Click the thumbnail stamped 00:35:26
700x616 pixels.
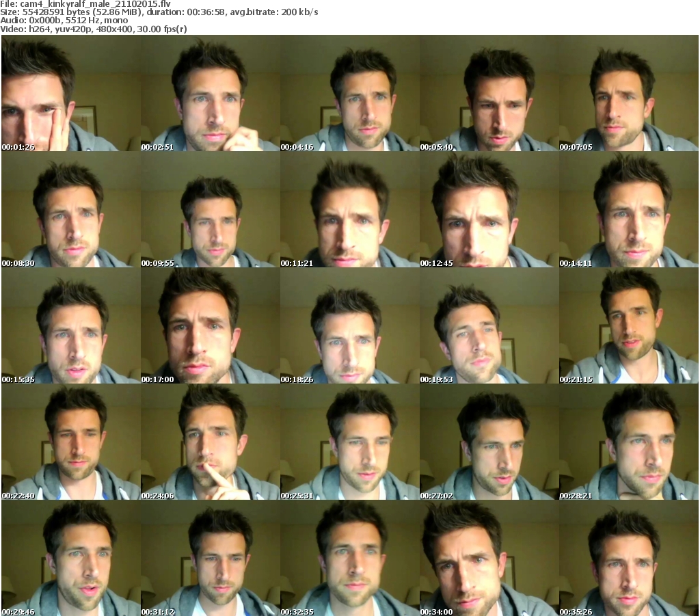(629, 558)
